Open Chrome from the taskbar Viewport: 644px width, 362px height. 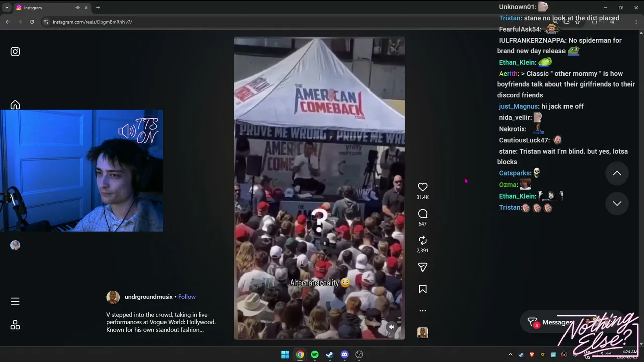point(300,355)
